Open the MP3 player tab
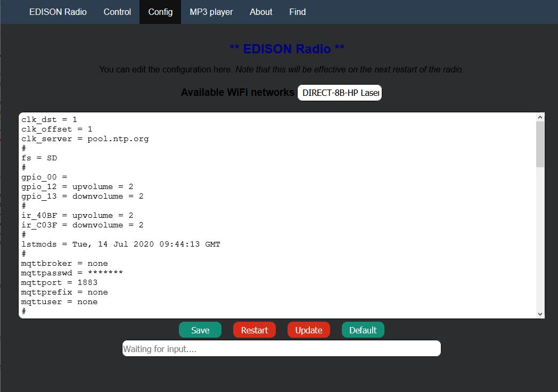The image size is (558, 392). coord(211,12)
